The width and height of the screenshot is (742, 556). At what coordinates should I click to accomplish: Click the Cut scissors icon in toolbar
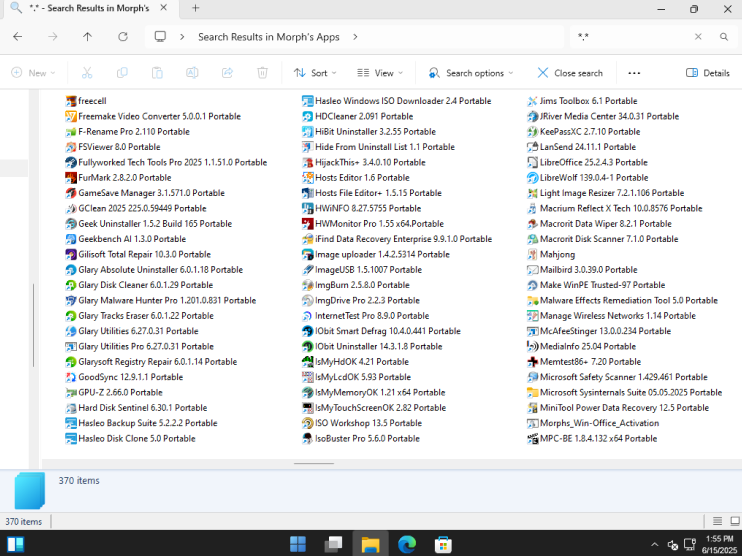87,73
